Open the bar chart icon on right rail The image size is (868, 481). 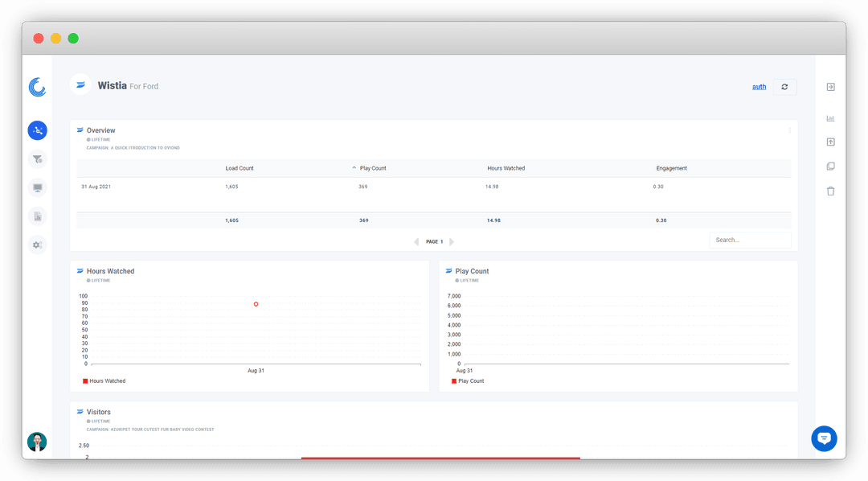[x=830, y=118]
